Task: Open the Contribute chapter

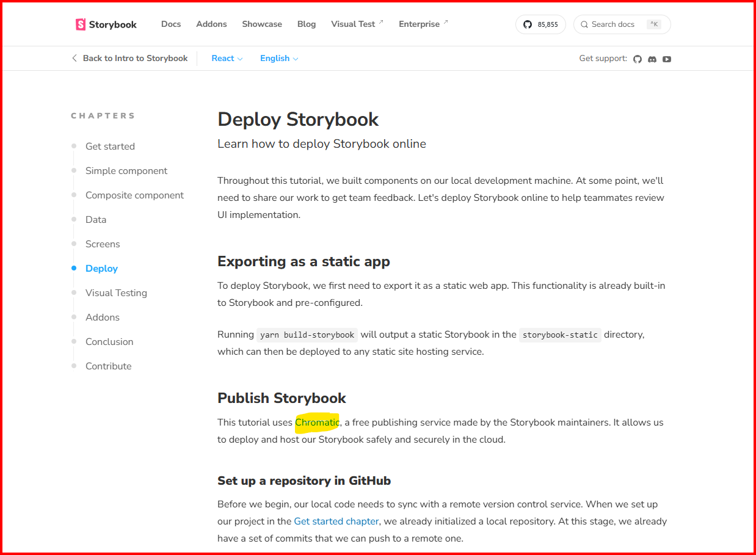Action: click(108, 366)
